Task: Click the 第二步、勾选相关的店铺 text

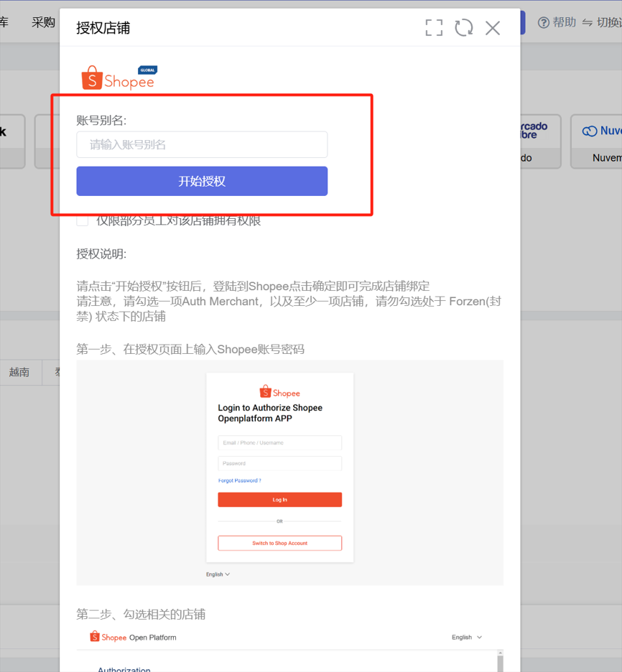Action: pos(141,614)
